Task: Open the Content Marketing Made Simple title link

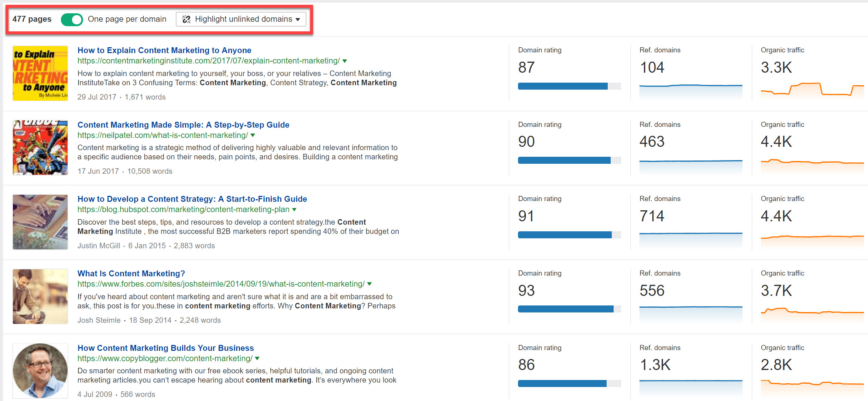Action: pyautogui.click(x=183, y=125)
